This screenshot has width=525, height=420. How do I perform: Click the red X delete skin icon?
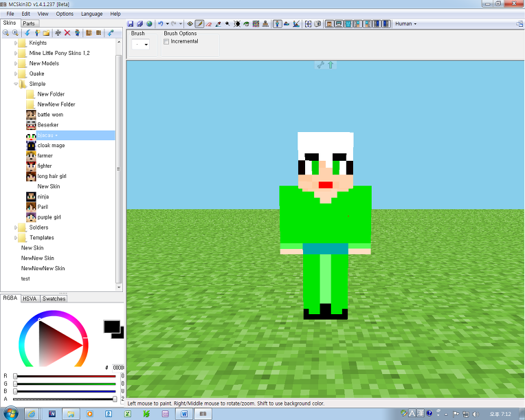tap(67, 32)
